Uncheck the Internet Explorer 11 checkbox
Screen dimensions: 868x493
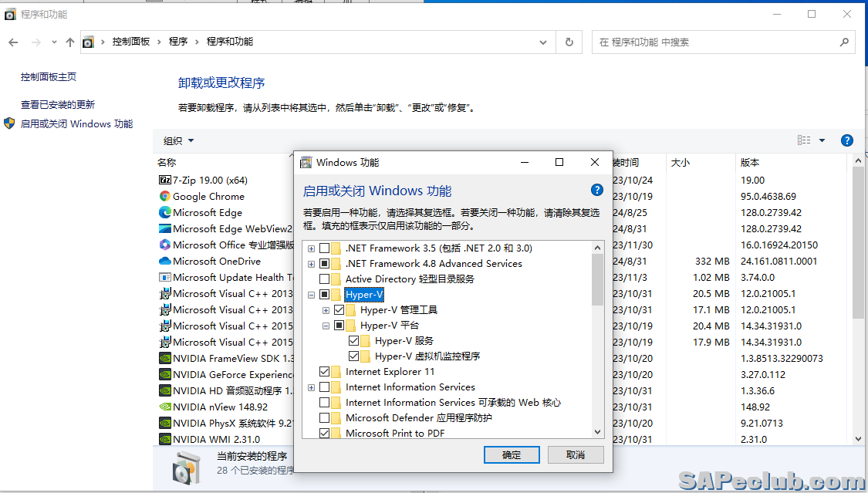coord(325,372)
